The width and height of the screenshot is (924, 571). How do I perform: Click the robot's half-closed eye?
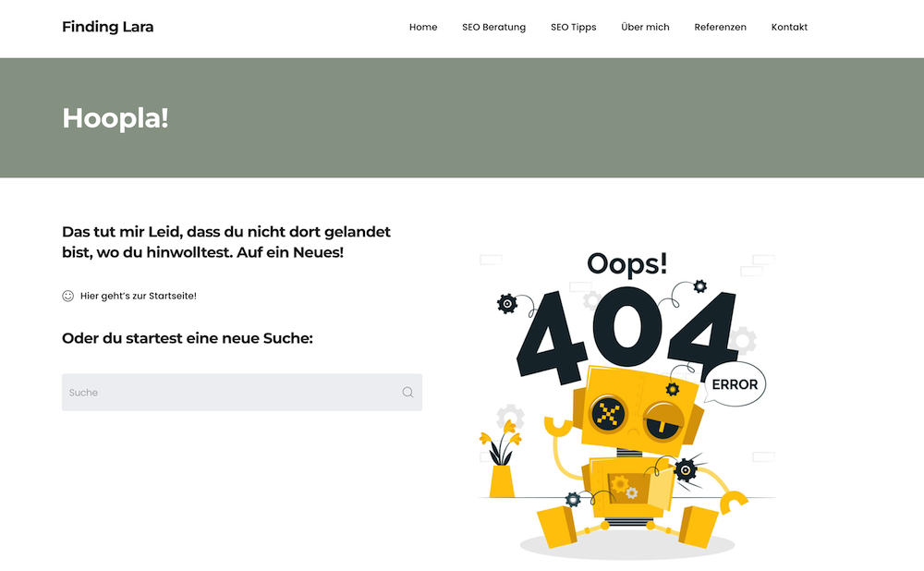(661, 421)
